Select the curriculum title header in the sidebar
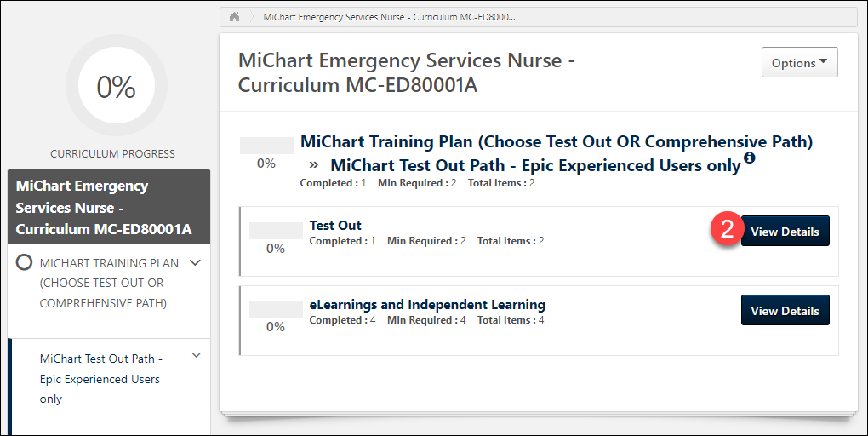 [104, 207]
